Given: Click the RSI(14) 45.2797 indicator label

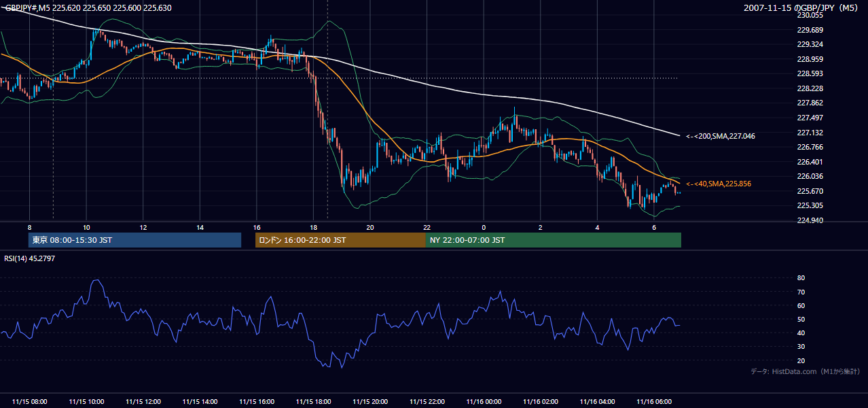Looking at the screenshot, I should [x=30, y=258].
